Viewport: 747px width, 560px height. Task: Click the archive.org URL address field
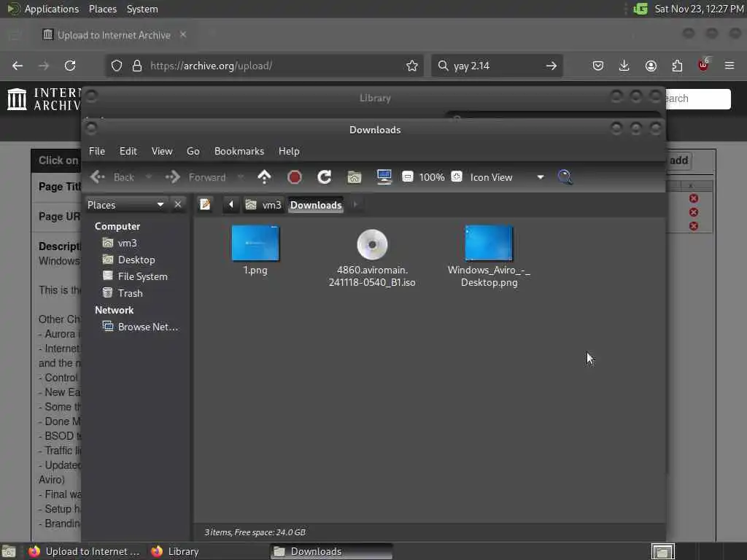click(264, 66)
